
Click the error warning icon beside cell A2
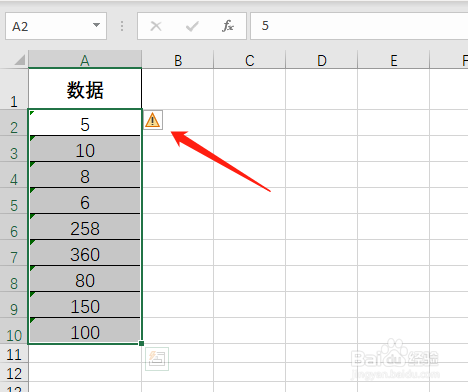[x=153, y=120]
